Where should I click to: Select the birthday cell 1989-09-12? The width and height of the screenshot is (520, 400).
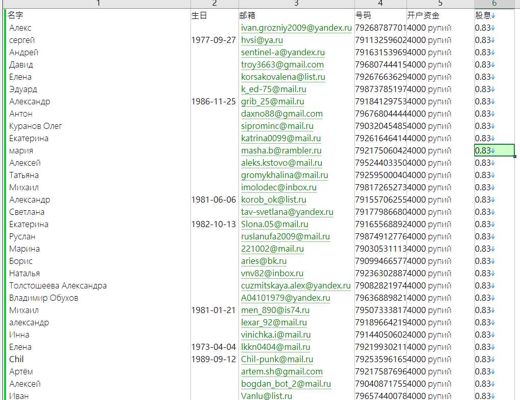(x=214, y=359)
